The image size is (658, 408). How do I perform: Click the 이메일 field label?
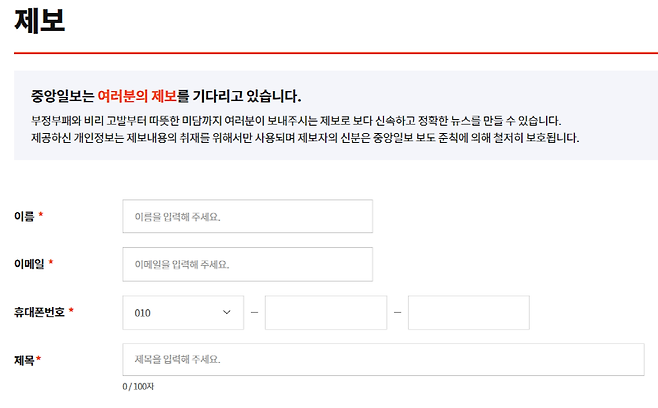pos(29,264)
